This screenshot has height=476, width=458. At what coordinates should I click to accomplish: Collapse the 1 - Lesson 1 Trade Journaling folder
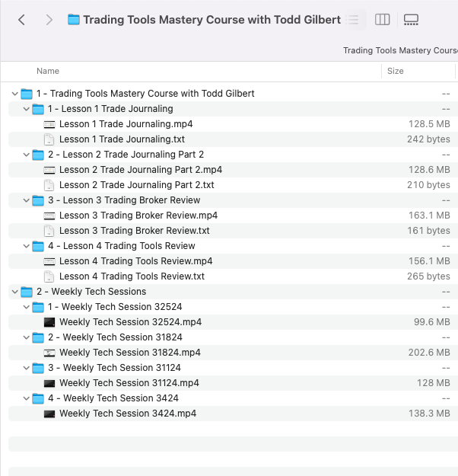coord(27,109)
